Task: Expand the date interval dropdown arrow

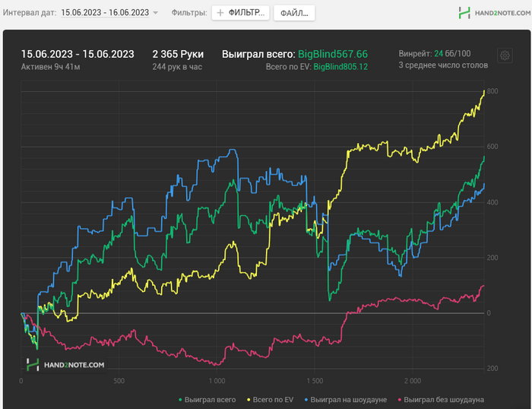Action: (156, 13)
